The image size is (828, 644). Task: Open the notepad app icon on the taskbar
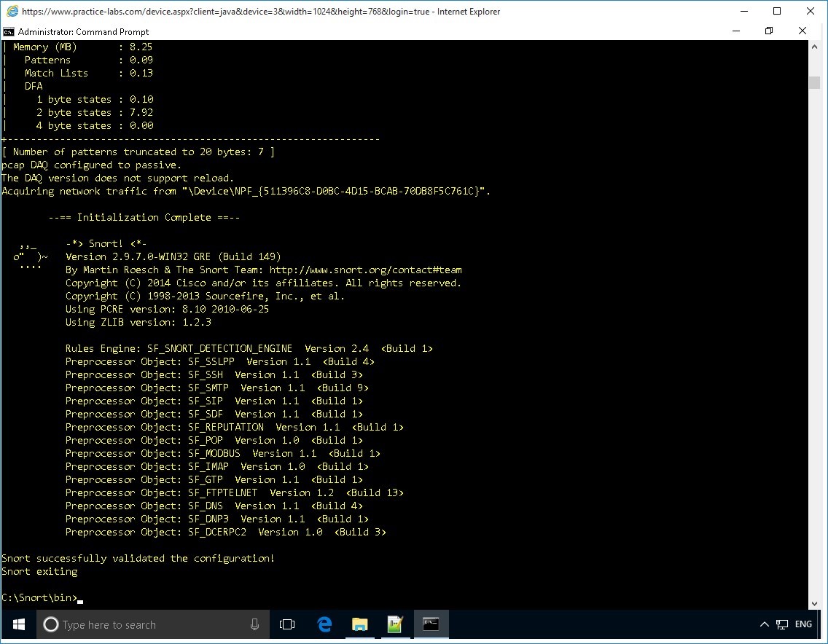point(395,625)
